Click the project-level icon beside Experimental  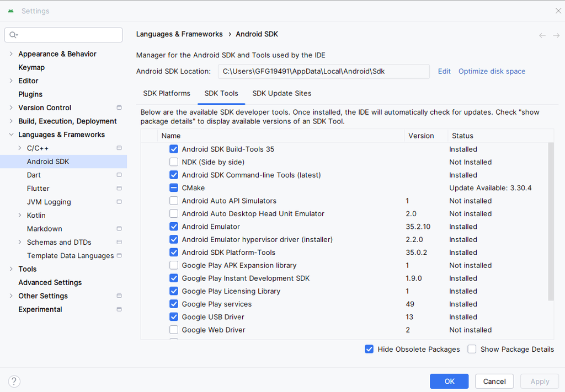pyautogui.click(x=119, y=309)
